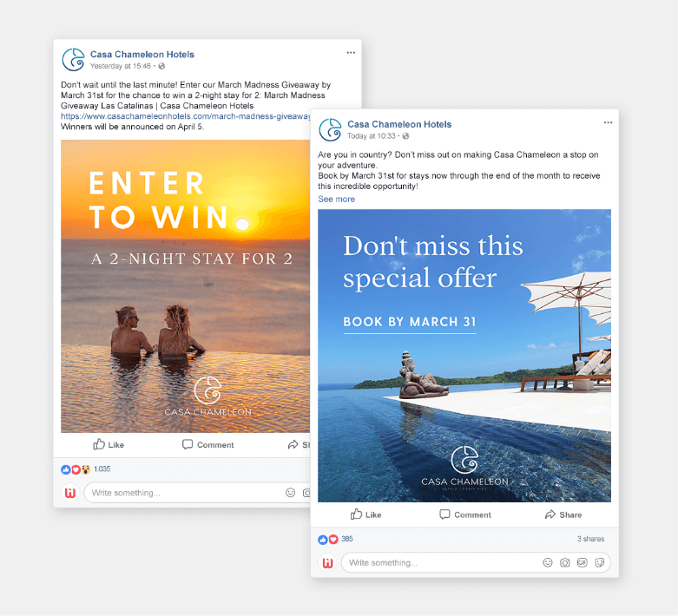This screenshot has width=678, height=616.
Task: Click the sticker icon in the right comment box
Action: [600, 562]
